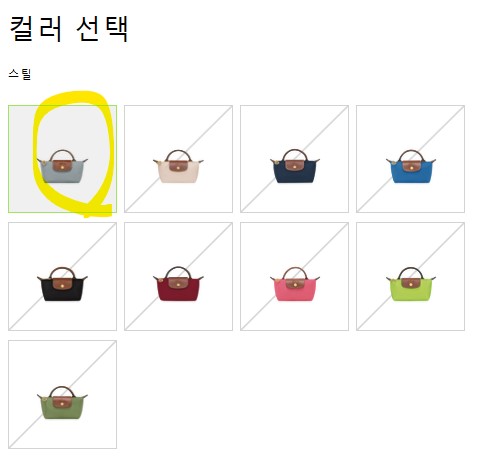Image resolution: width=483 pixels, height=472 pixels.
Task: Select the lime green bag swatch
Action: [x=410, y=276]
